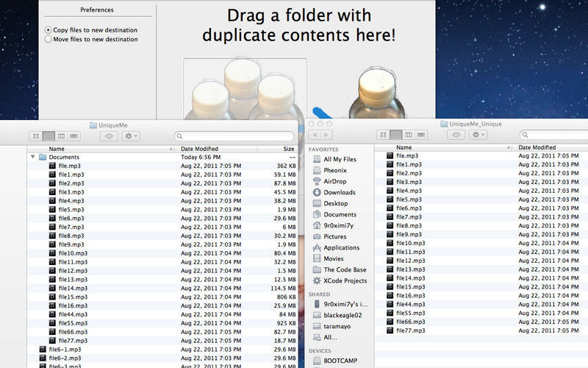Click Quick Look eye button in UniqueMe_Unique window
The image size is (588, 368).
[x=456, y=135]
